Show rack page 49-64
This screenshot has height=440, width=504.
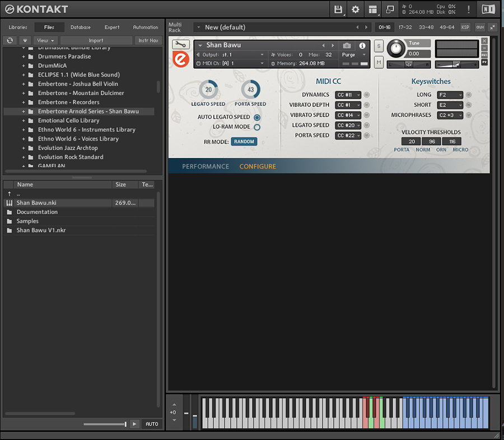pyautogui.click(x=447, y=27)
